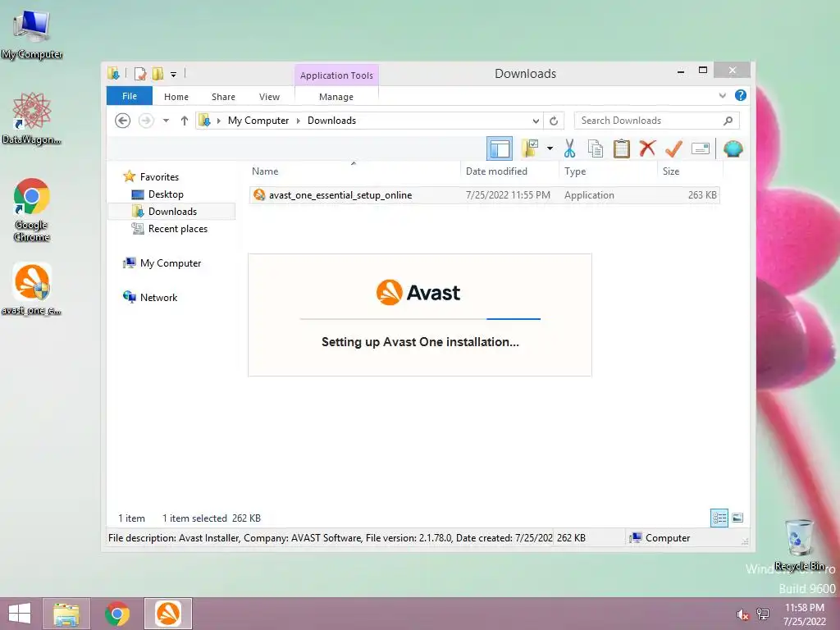The width and height of the screenshot is (840, 630).
Task: Click the Cut scissors toolbar icon
Action: coord(569,148)
